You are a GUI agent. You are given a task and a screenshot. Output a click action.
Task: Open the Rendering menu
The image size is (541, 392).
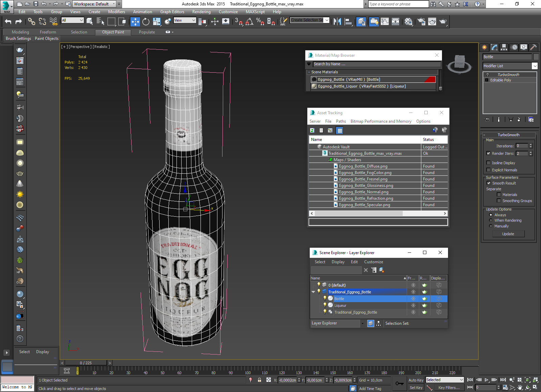201,12
